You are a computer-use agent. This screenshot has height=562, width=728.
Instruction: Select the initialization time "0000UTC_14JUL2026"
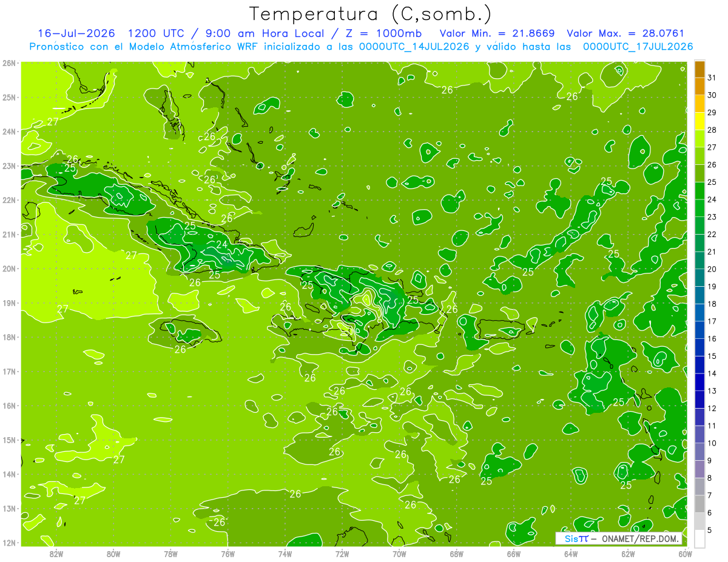tap(414, 46)
